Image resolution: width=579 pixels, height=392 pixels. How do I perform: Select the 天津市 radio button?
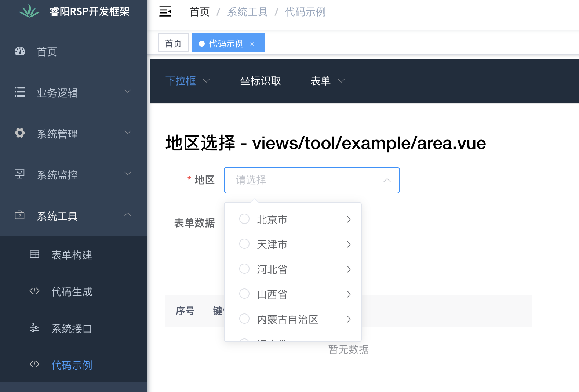(244, 244)
